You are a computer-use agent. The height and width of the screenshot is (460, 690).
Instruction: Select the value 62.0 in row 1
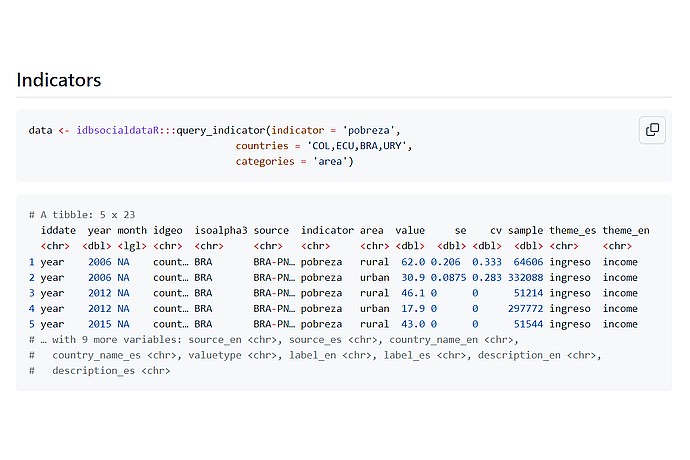(413, 262)
